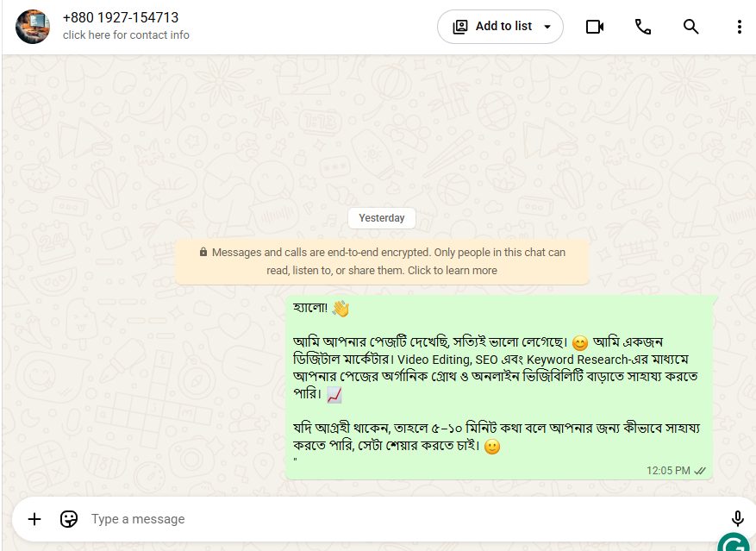The image size is (756, 551).
Task: Click the plus attach icon
Action: 34,519
